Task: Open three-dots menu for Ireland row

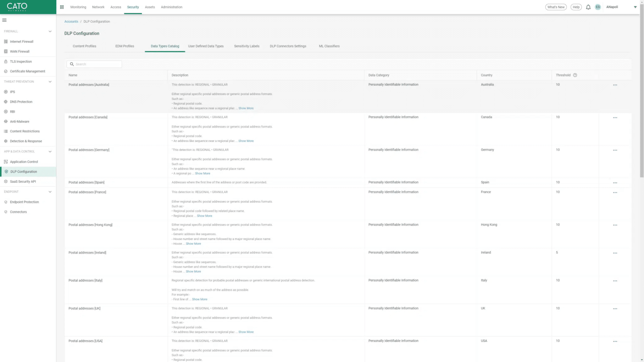Action: click(615, 253)
